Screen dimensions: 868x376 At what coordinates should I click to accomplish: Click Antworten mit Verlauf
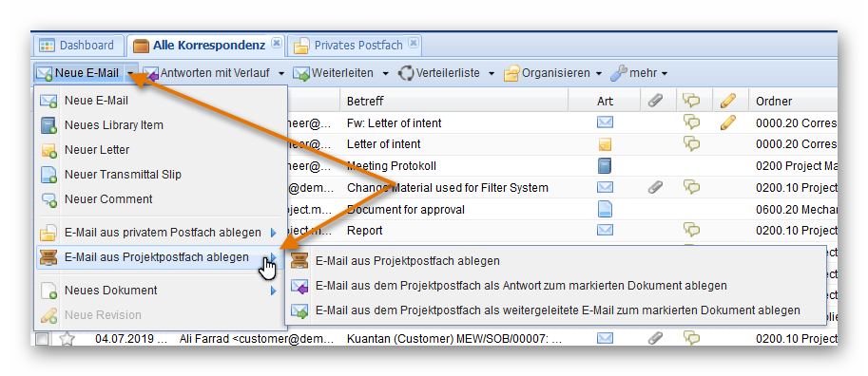pyautogui.click(x=207, y=73)
